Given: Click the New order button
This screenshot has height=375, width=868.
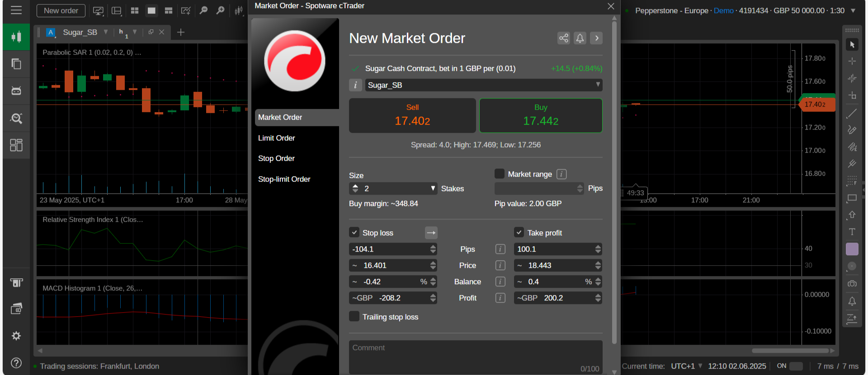Looking at the screenshot, I should coord(61,10).
